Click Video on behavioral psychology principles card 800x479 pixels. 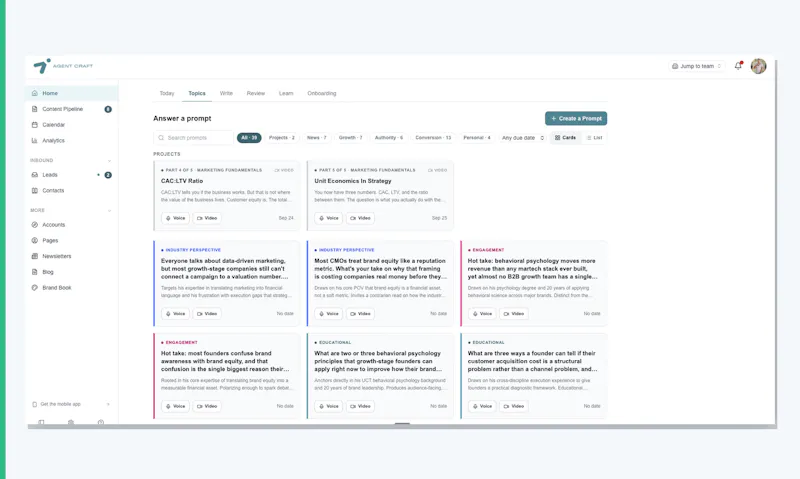360,407
